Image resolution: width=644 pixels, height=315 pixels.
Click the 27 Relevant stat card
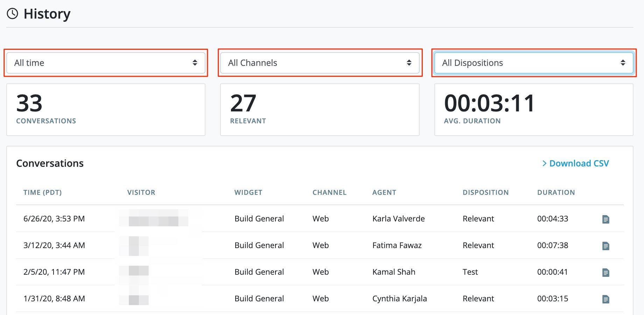(320, 110)
